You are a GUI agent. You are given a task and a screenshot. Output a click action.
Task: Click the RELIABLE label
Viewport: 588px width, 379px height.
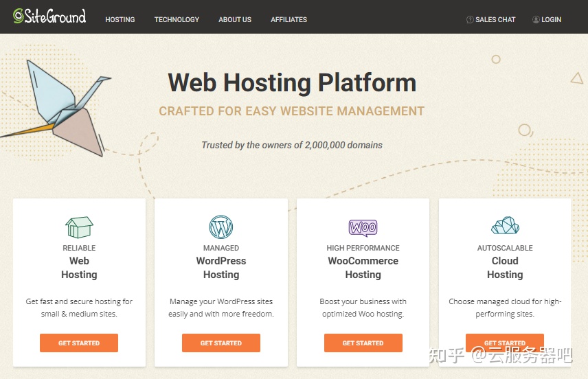point(79,248)
